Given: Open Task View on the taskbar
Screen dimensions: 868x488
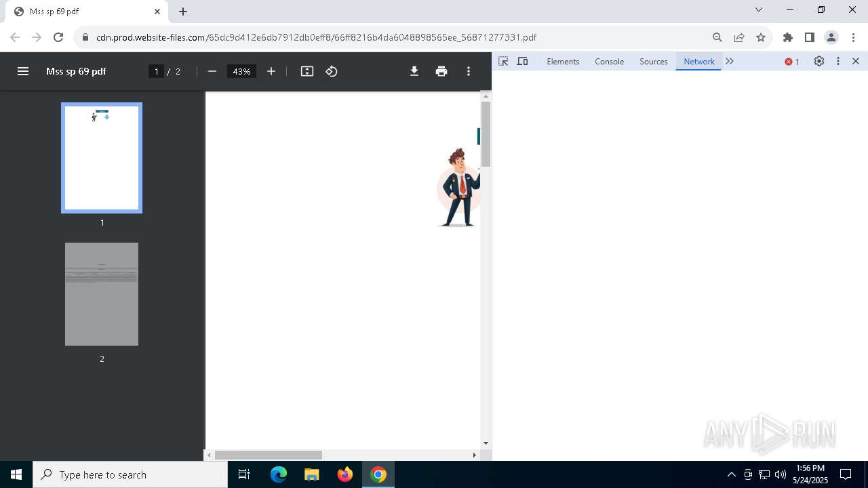Looking at the screenshot, I should tap(244, 474).
